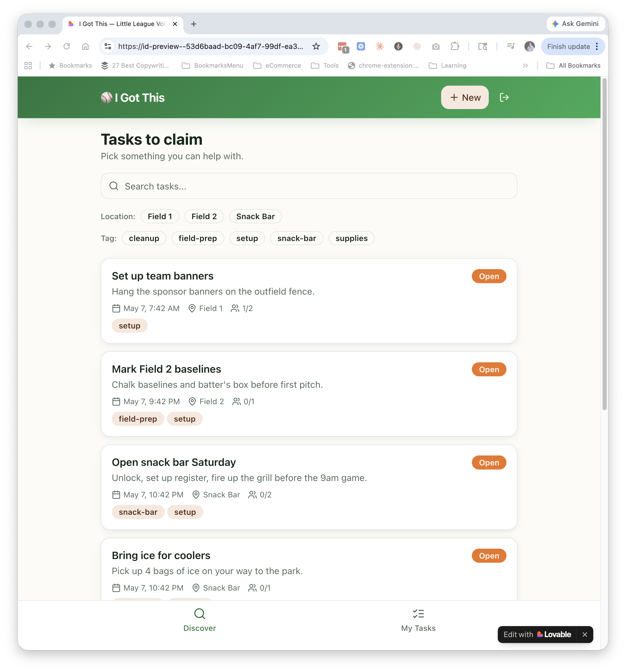This screenshot has width=626, height=672.
Task: Go to the browser home icon
Action: (x=85, y=46)
